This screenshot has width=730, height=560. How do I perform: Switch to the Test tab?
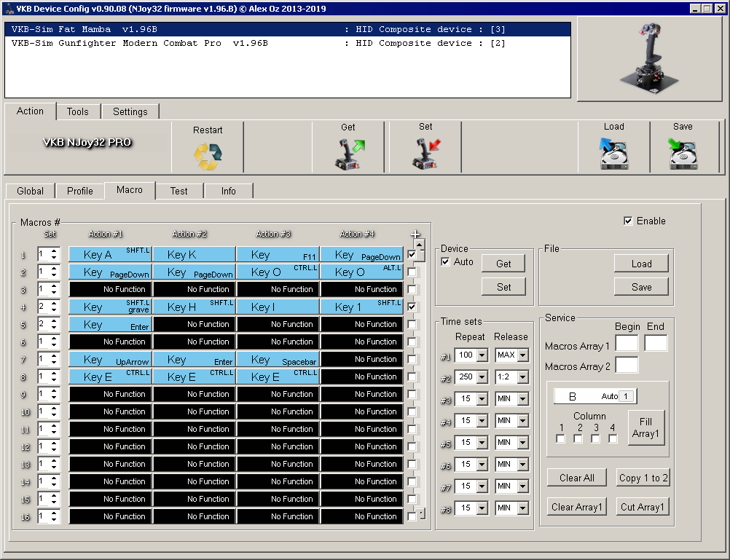coord(178,191)
